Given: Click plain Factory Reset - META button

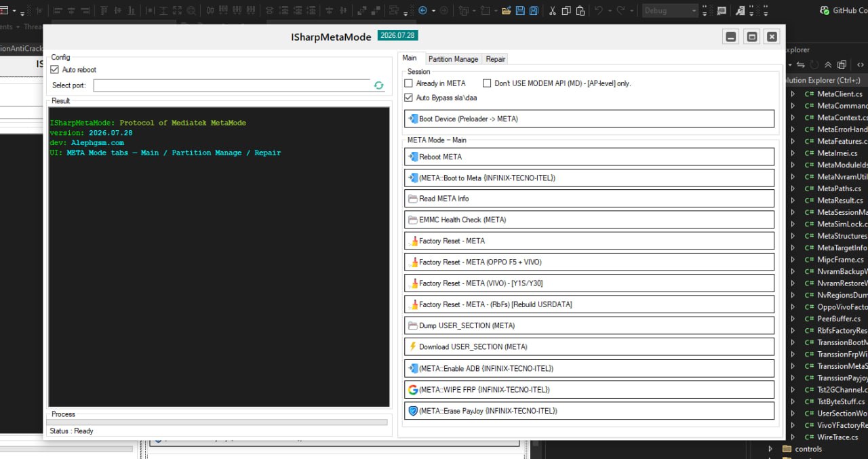Looking at the screenshot, I should [589, 241].
